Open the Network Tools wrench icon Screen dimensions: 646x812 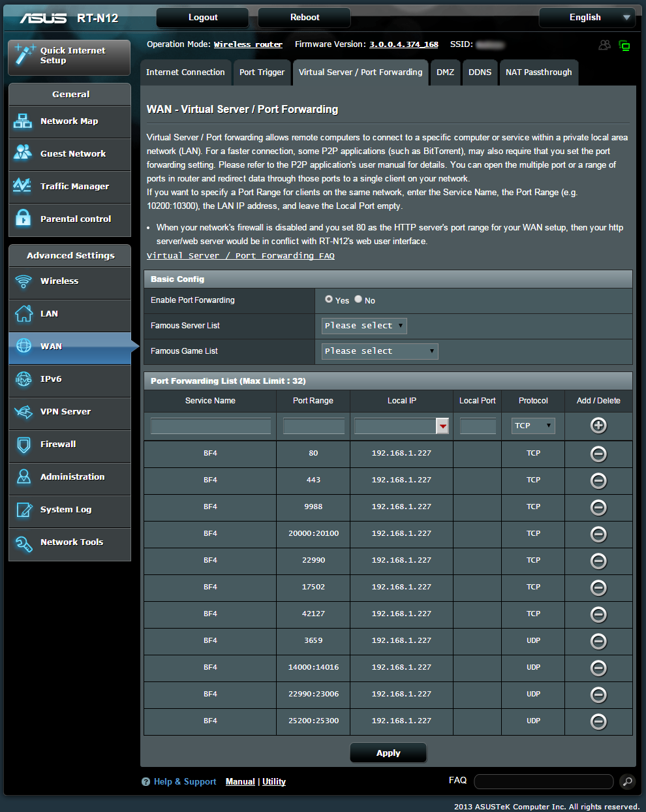[x=23, y=543]
